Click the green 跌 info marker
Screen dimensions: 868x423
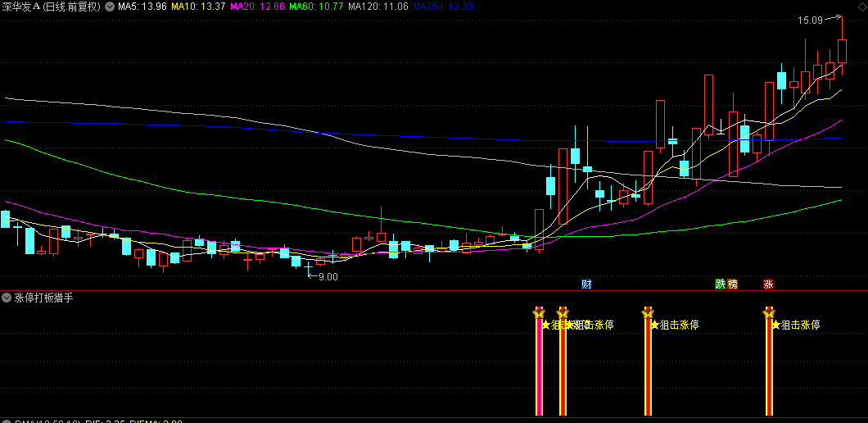click(x=721, y=284)
